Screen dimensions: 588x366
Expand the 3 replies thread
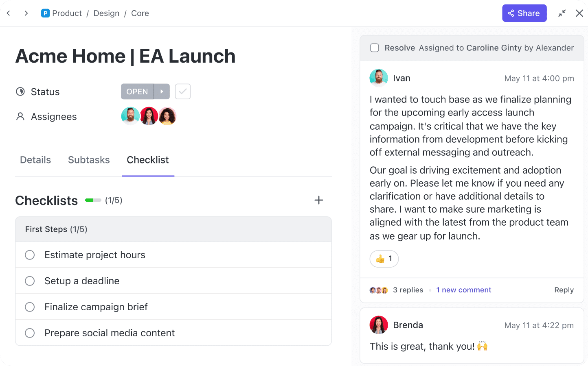coord(408,290)
